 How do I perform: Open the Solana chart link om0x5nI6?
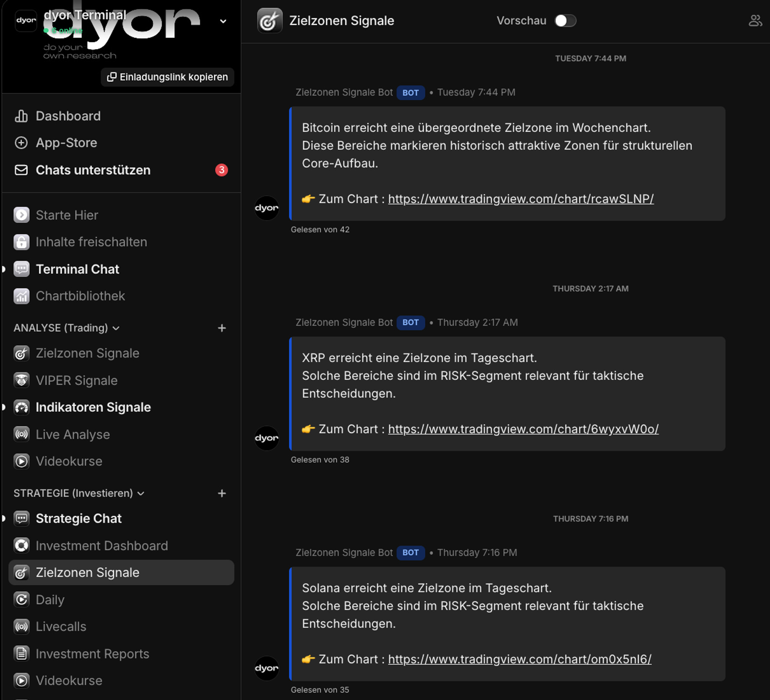(520, 659)
